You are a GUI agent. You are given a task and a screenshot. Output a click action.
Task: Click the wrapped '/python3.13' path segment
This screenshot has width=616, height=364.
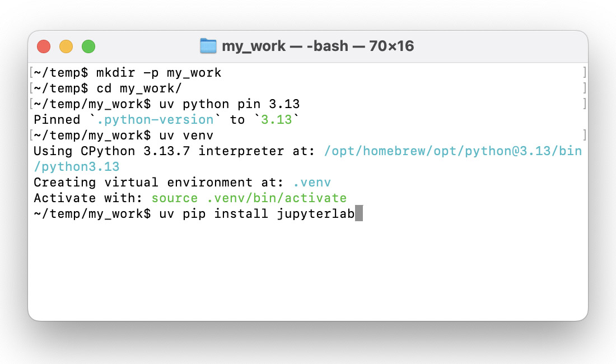coord(77,167)
